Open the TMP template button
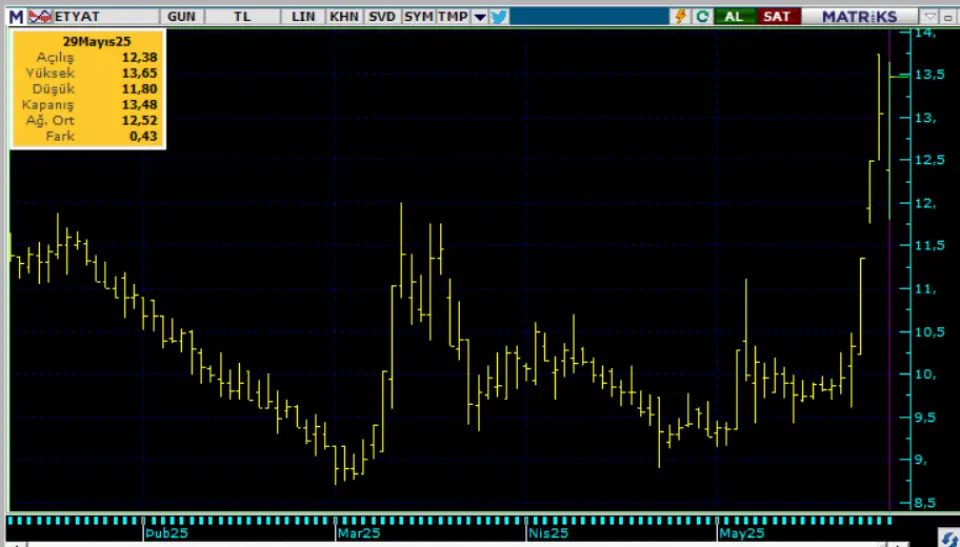Screen dimensions: 960x547 [453, 17]
